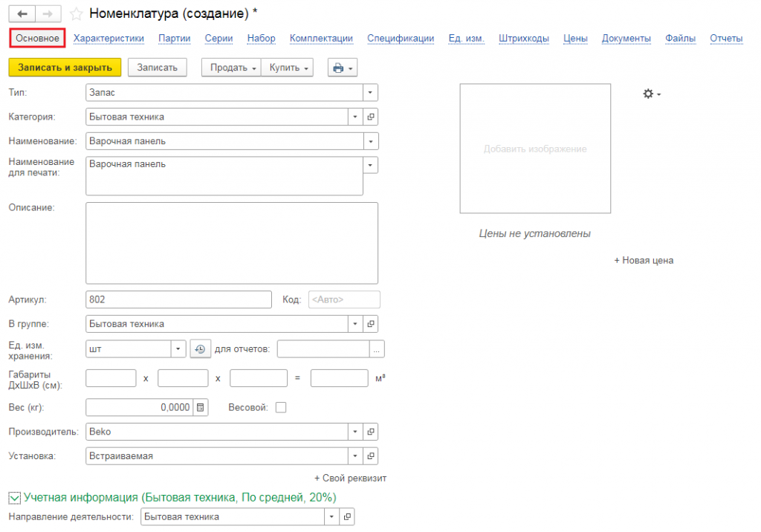The width and height of the screenshot is (761, 532).
Task: Open the Партии tab
Action: point(174,39)
